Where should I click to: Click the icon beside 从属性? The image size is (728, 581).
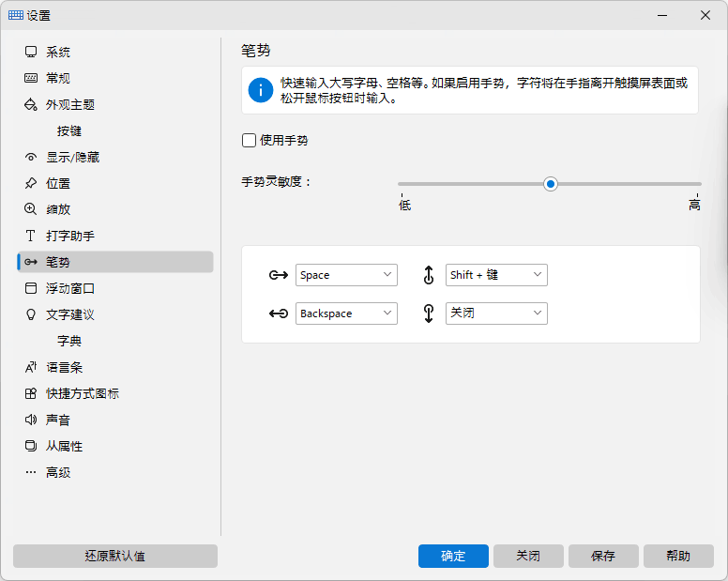[31, 447]
